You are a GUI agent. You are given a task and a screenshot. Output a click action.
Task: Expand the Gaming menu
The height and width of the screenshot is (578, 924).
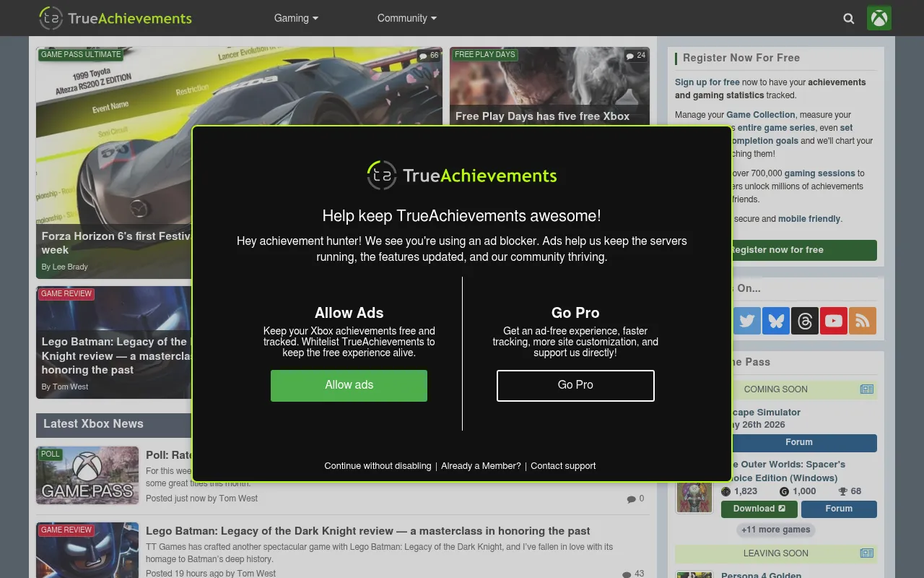(296, 18)
